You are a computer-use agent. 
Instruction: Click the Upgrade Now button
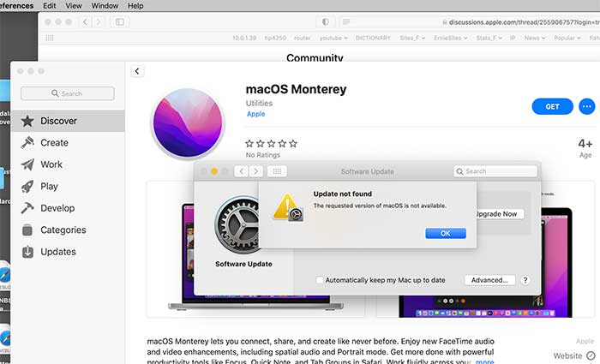tap(499, 214)
